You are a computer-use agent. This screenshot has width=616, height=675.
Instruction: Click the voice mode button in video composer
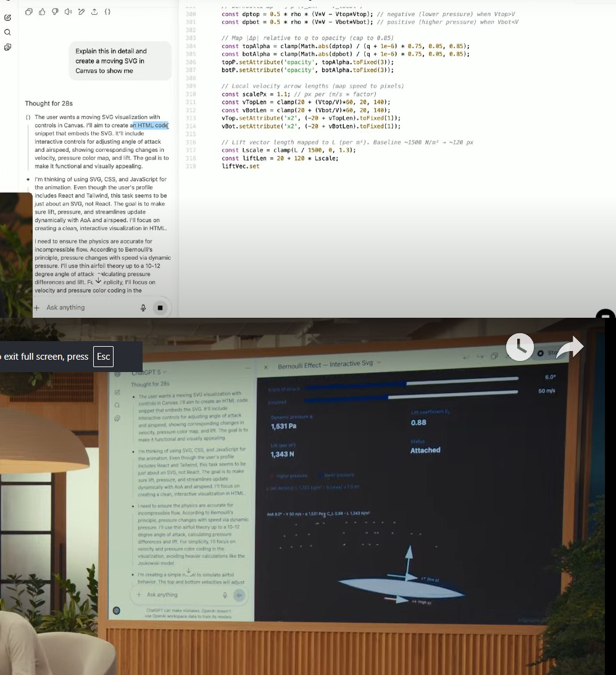pyautogui.click(x=239, y=595)
